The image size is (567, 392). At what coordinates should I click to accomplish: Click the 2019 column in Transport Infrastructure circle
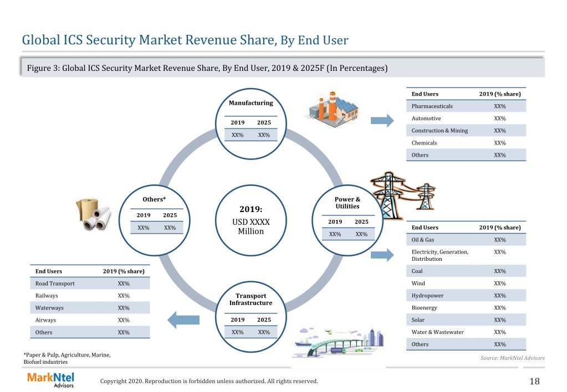[x=238, y=326]
